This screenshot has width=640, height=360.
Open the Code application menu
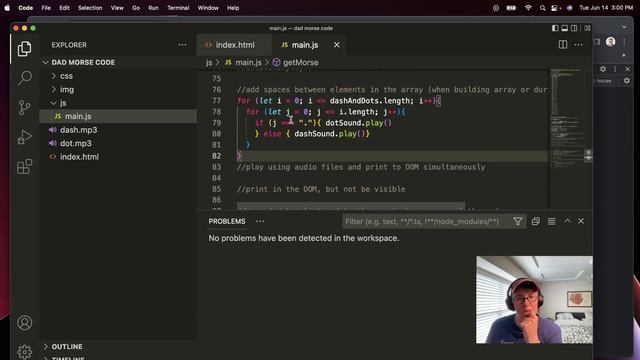coord(26,8)
